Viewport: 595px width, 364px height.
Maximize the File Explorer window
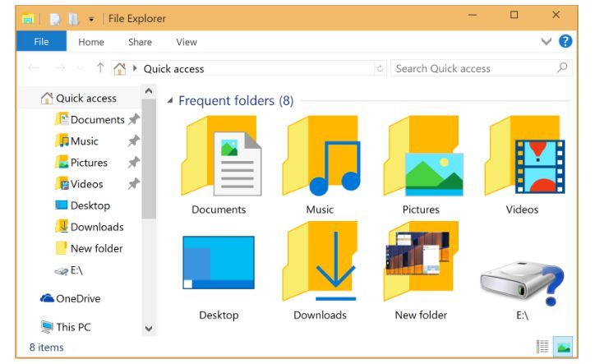pyautogui.click(x=514, y=15)
